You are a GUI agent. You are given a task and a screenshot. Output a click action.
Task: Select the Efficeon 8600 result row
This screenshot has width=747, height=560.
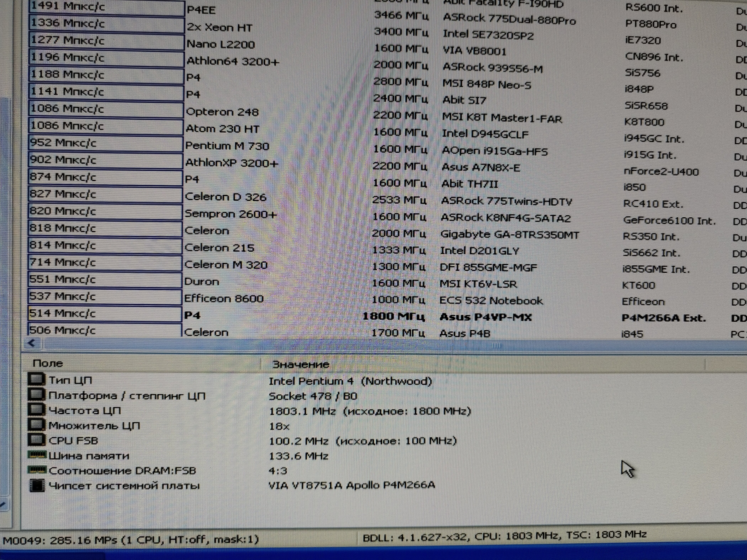click(x=224, y=299)
